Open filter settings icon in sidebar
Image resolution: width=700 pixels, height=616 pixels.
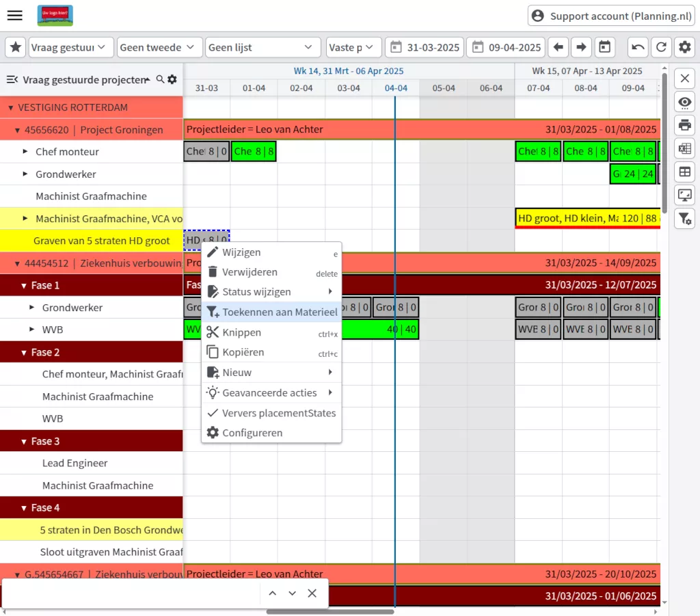pos(684,218)
